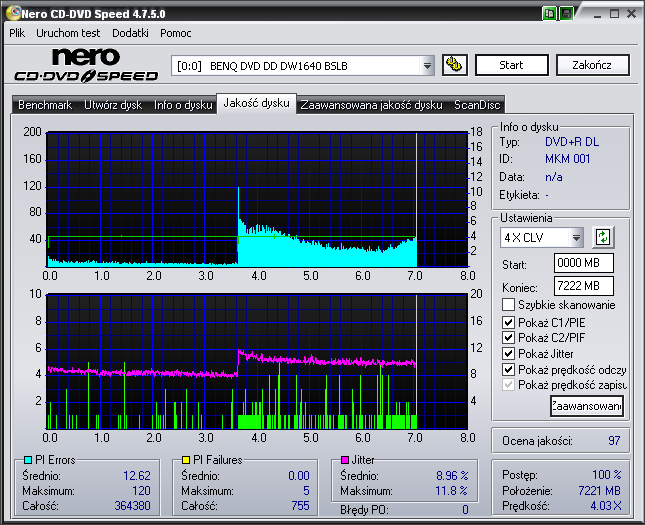Click the Koniec field 7222 MB
645x525 pixels.
pyautogui.click(x=584, y=286)
